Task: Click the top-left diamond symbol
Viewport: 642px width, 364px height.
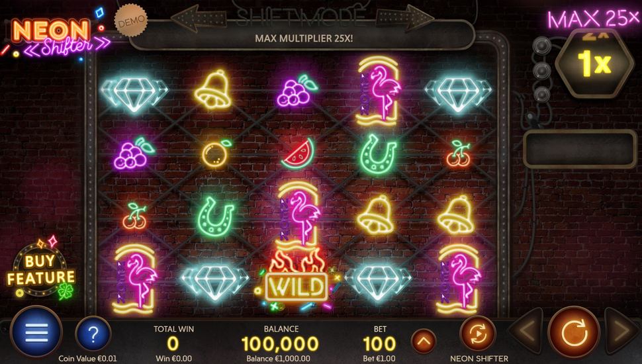Action: click(x=134, y=93)
